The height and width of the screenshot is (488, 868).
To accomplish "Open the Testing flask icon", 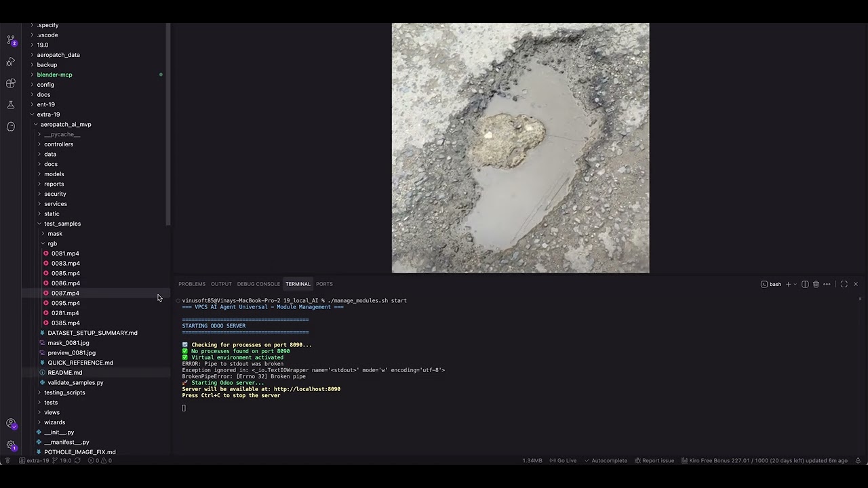I will click(x=11, y=105).
